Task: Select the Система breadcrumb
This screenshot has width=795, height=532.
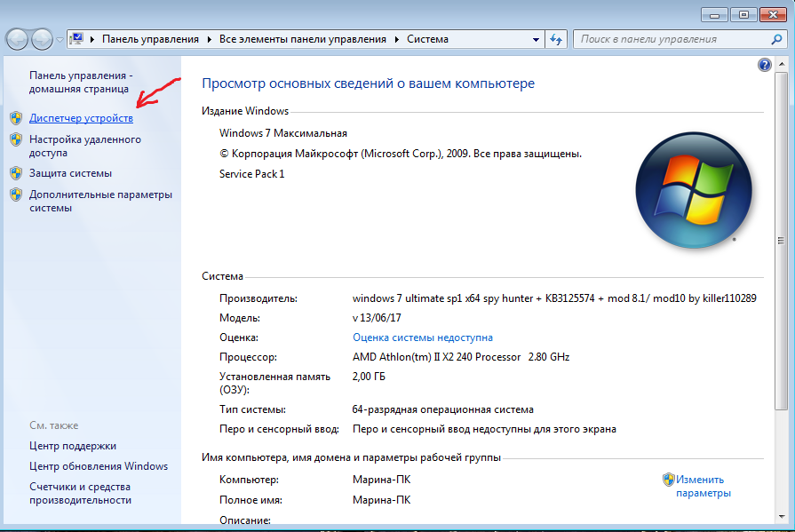Action: click(427, 39)
